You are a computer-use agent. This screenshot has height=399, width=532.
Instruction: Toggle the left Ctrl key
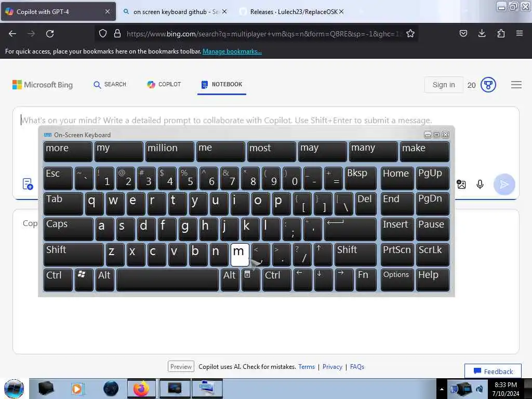pyautogui.click(x=58, y=280)
